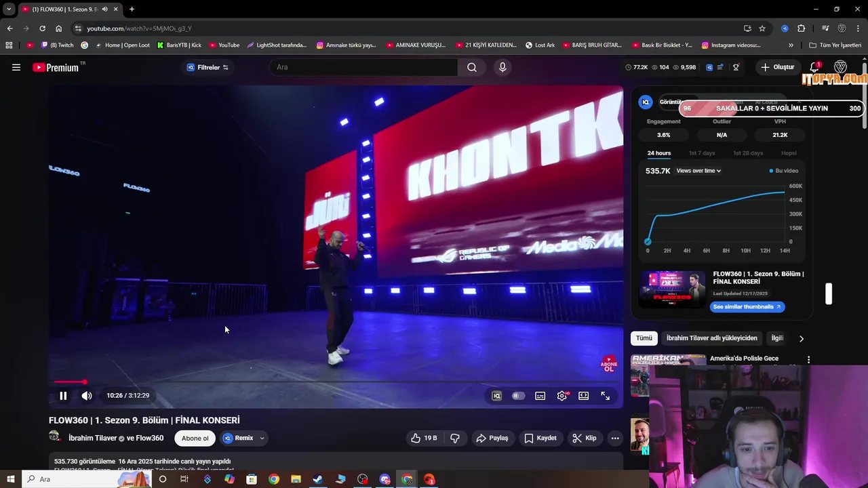Save video with Kaydet button
The width and height of the screenshot is (868, 488).
[x=540, y=438]
